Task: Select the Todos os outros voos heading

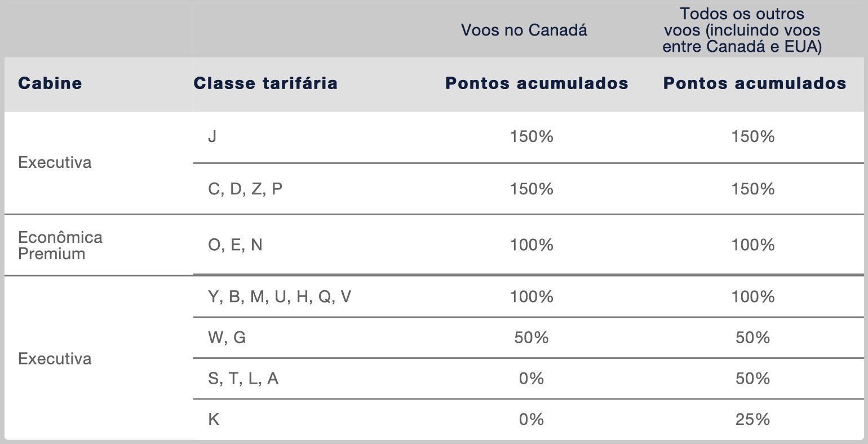Action: click(x=742, y=30)
